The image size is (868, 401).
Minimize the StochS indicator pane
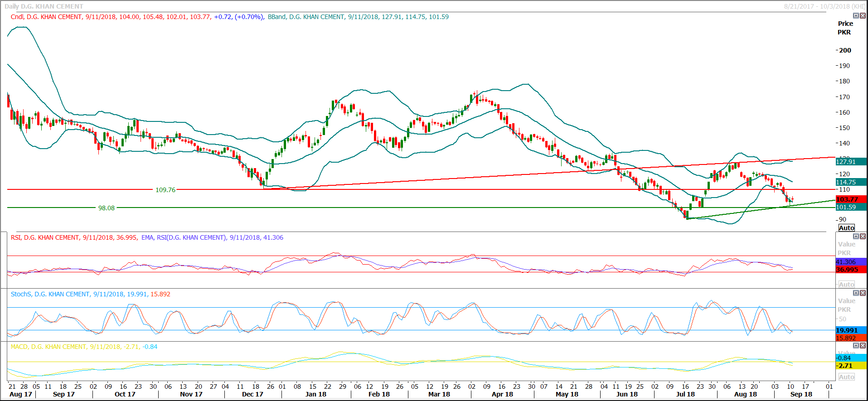[x=856, y=293]
